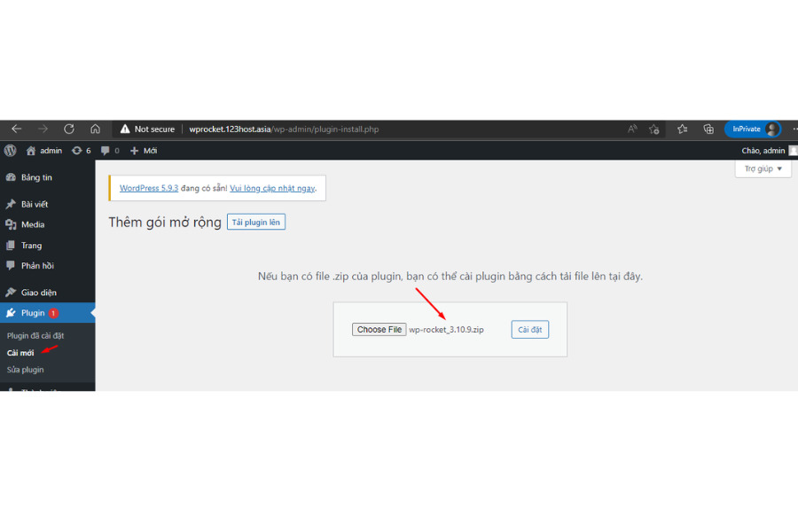Click Cài đặt install button
798x532 pixels.
pos(530,330)
